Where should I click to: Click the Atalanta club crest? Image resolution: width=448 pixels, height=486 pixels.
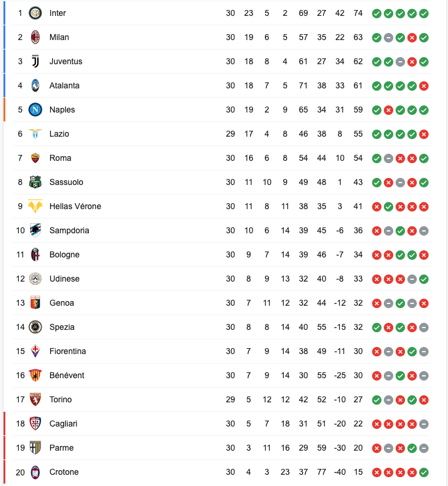tap(35, 85)
